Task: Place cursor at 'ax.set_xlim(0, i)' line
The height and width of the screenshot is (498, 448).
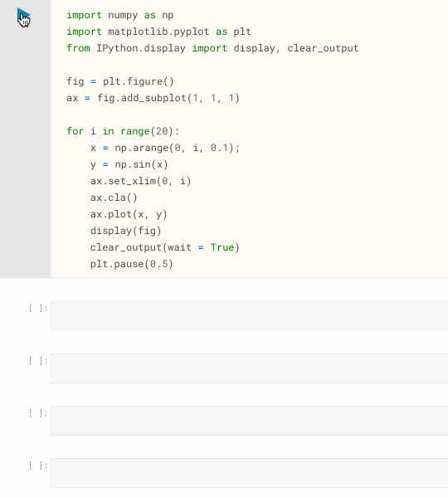Action: pos(141,181)
